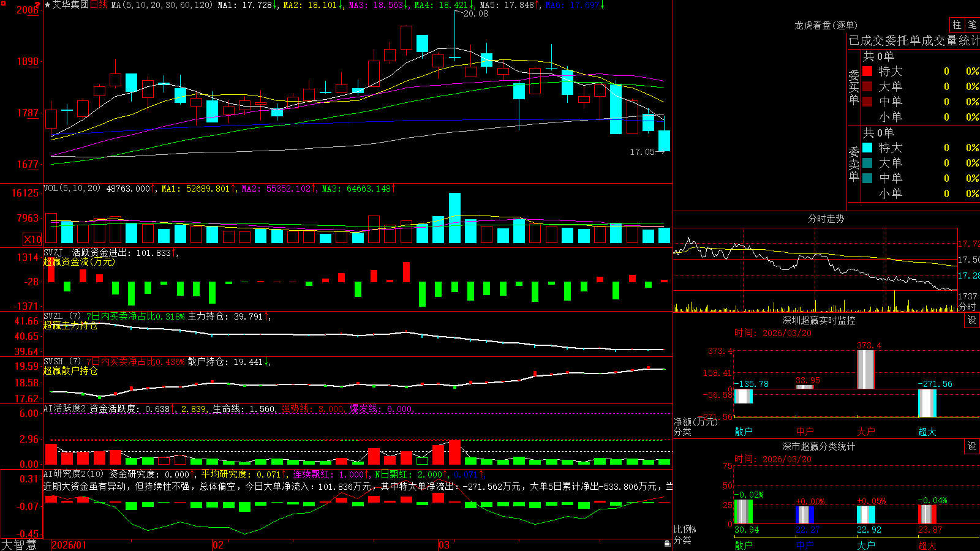Click the 超赢散户持仓 label
The height and width of the screenshot is (551, 980).
70,370
